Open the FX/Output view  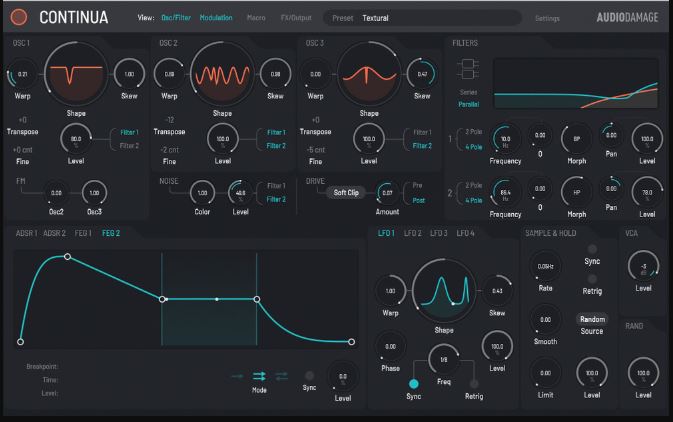(x=296, y=18)
